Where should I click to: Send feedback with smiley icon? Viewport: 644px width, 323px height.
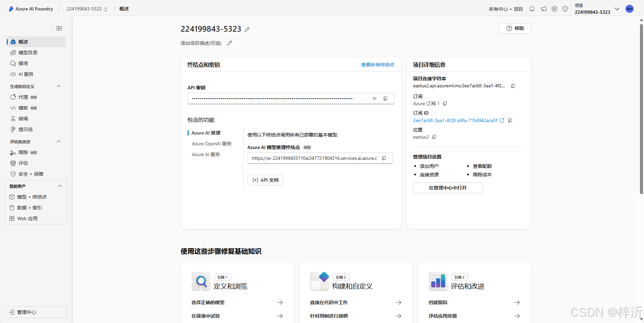tap(565, 9)
